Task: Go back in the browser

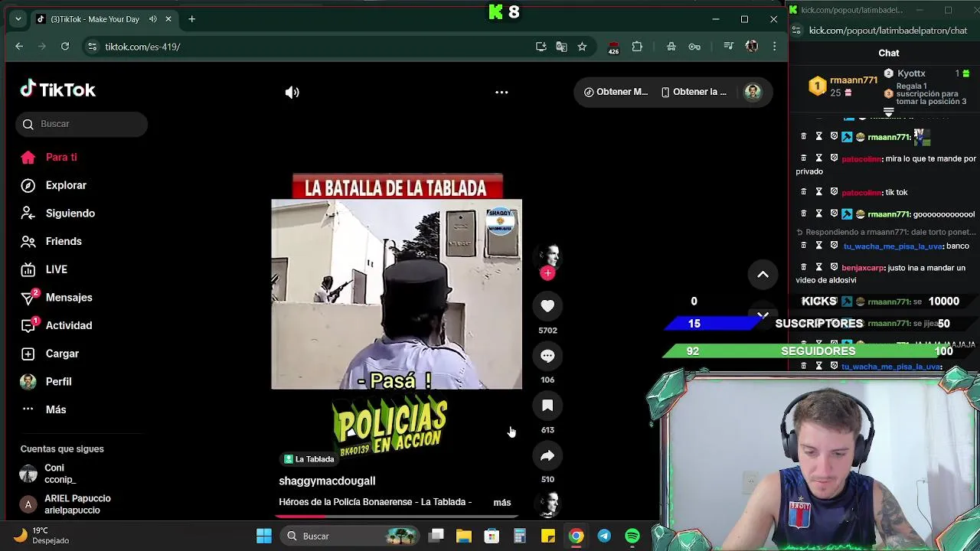Action: 19,47
